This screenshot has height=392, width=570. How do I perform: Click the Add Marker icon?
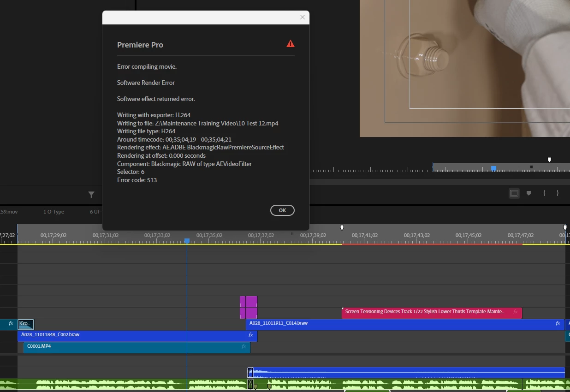[529, 193]
